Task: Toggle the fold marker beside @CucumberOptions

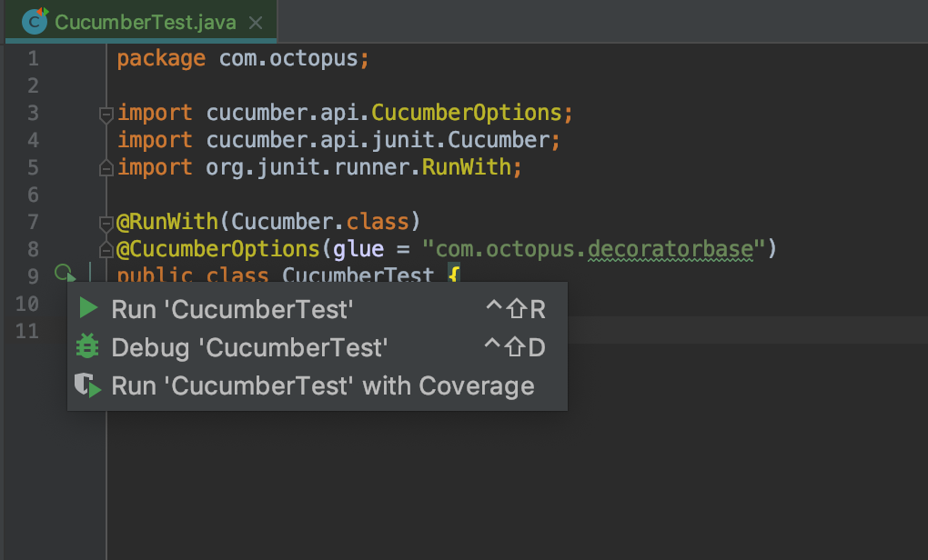Action: tap(106, 250)
